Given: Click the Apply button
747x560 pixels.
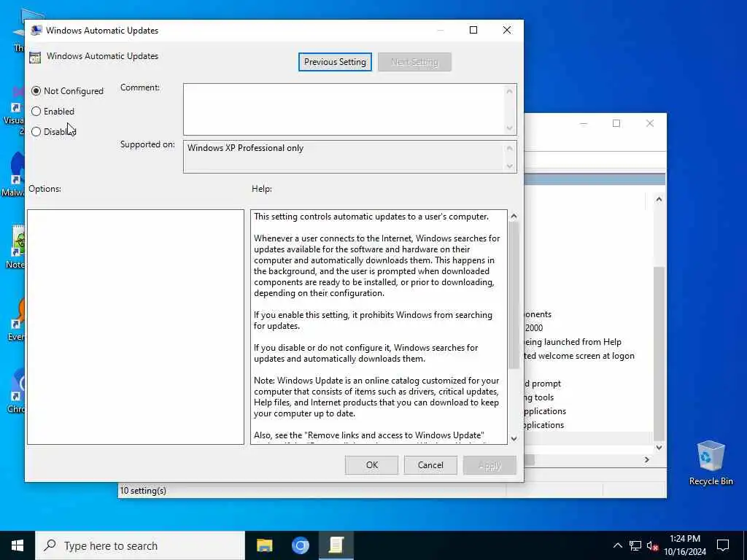Looking at the screenshot, I should pyautogui.click(x=489, y=465).
